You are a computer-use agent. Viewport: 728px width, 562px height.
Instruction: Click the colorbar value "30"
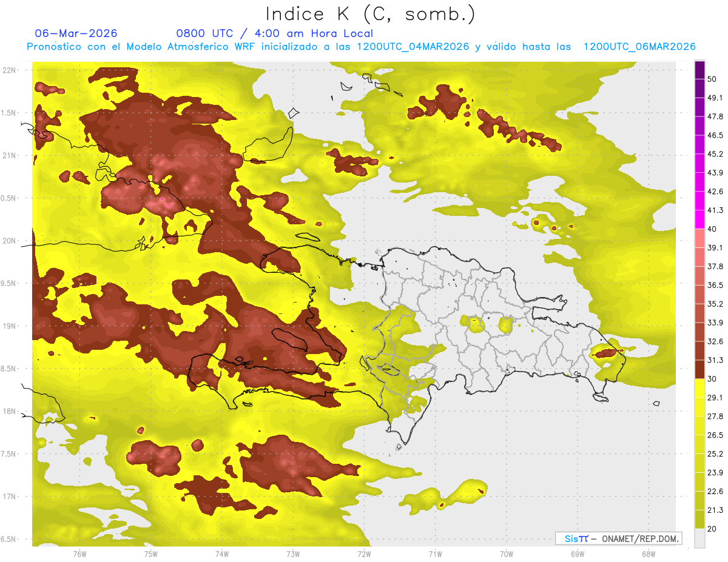[712, 379]
